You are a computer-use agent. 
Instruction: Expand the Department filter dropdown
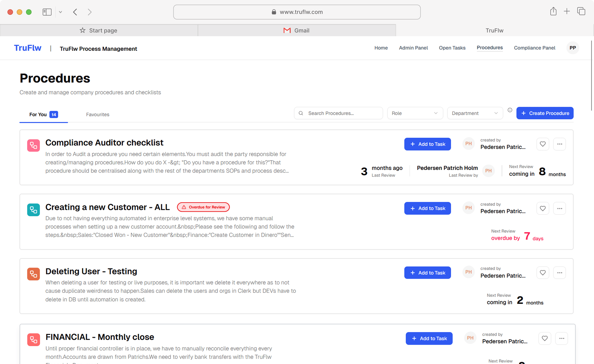coord(475,113)
